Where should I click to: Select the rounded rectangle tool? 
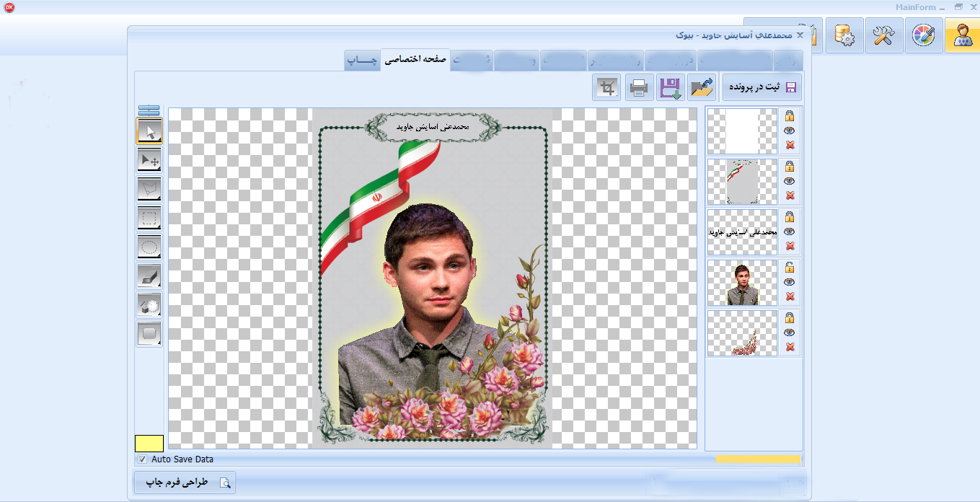[149, 333]
